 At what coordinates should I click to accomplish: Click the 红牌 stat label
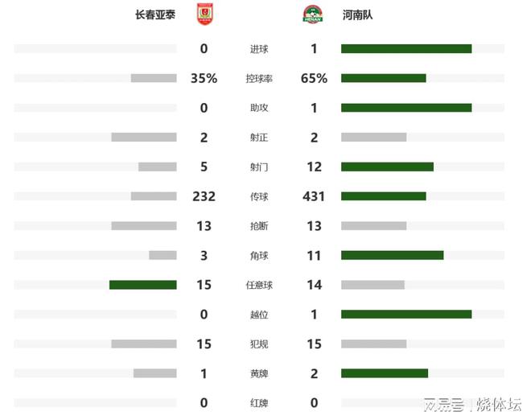coord(259,403)
